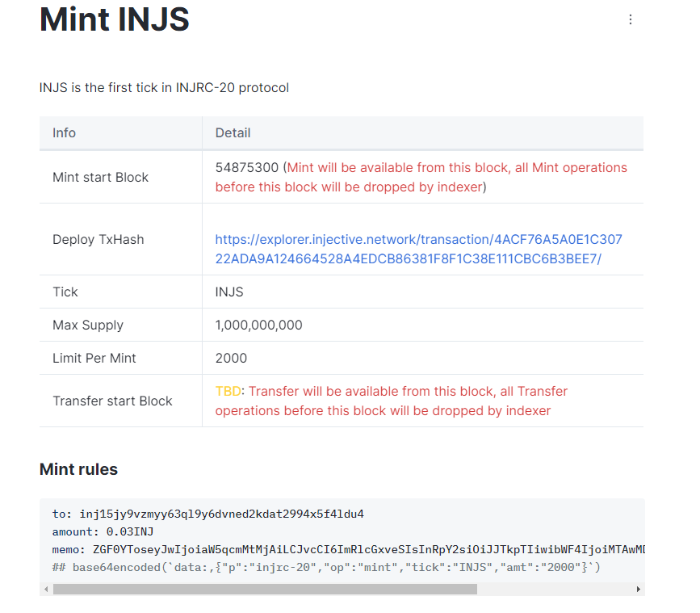Click the 1,000,000,000 max supply value
The height and width of the screenshot is (613, 700).
point(258,325)
